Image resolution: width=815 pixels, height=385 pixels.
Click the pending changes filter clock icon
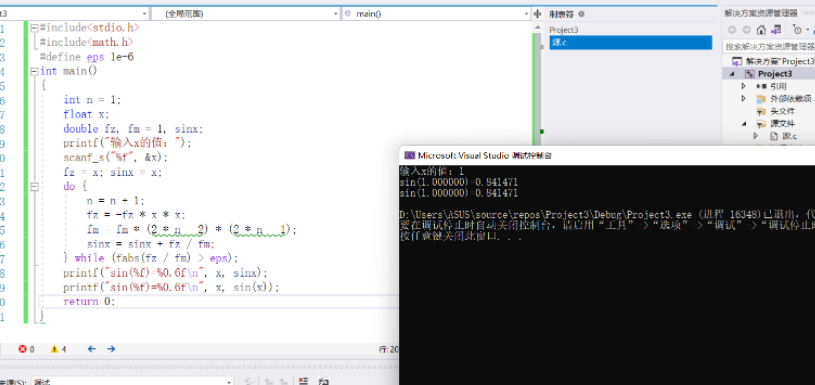797,30
